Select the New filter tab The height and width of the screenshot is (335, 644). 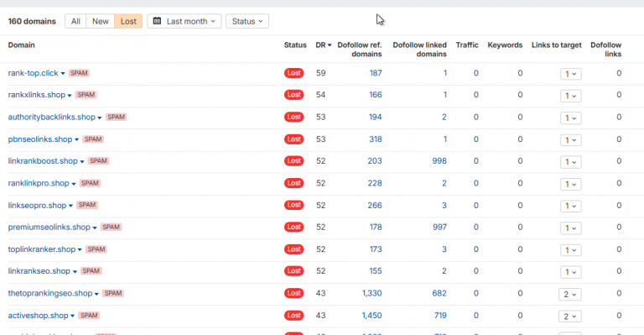click(101, 21)
